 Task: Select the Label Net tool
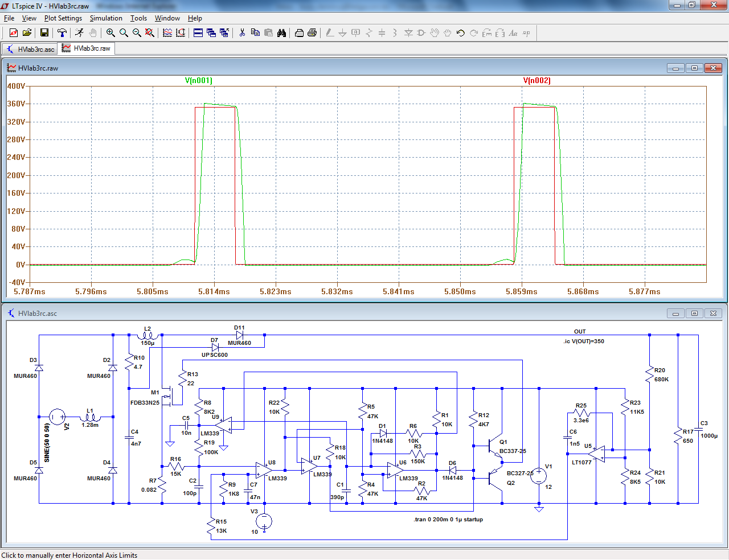356,33
